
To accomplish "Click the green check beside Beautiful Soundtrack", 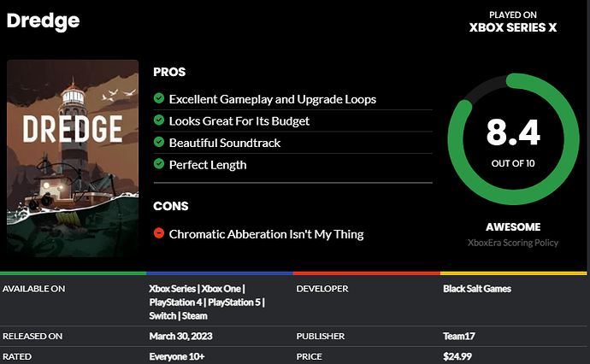I will [159, 142].
